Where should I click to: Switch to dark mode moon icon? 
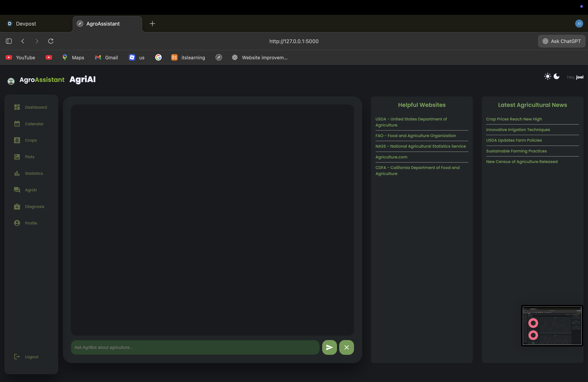(x=556, y=77)
